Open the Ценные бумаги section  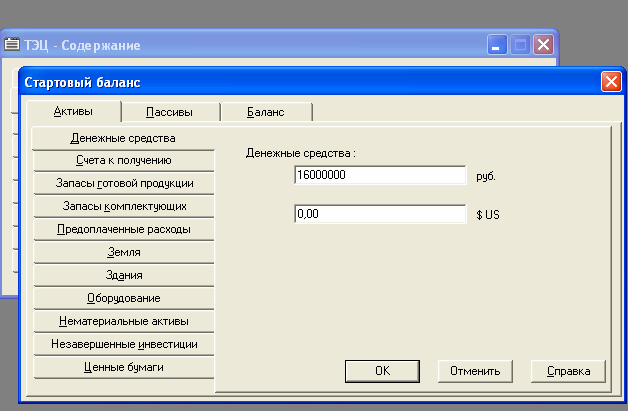click(124, 367)
